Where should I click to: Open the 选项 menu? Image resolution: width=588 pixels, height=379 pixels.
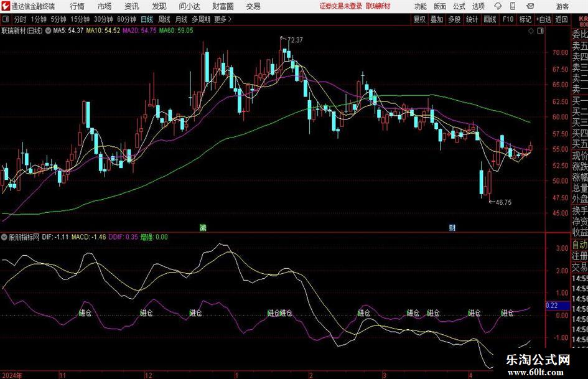pos(478,6)
